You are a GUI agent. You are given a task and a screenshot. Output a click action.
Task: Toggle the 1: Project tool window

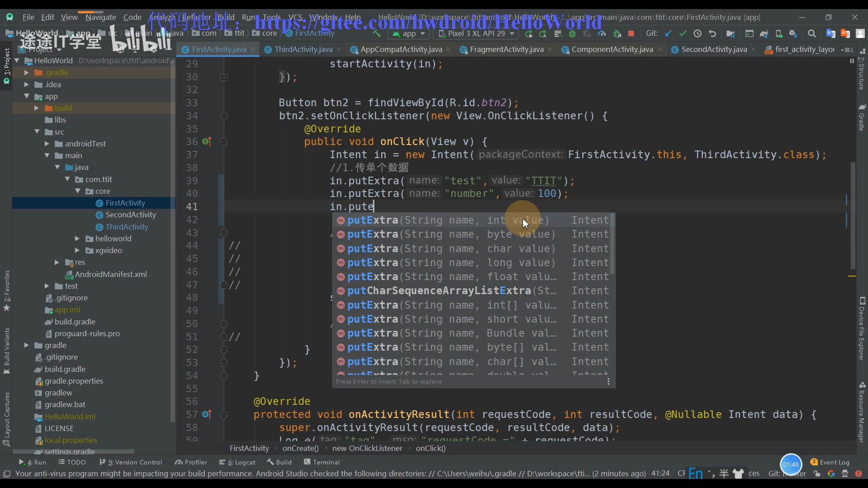click(x=6, y=66)
